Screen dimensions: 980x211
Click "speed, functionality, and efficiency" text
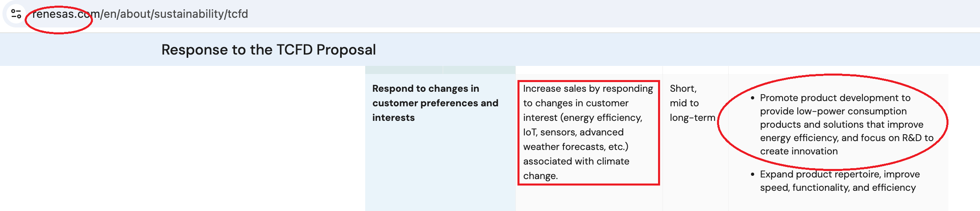837,188
